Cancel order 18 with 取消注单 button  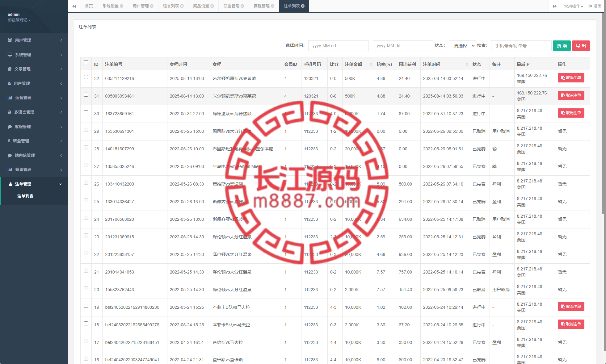571,324
